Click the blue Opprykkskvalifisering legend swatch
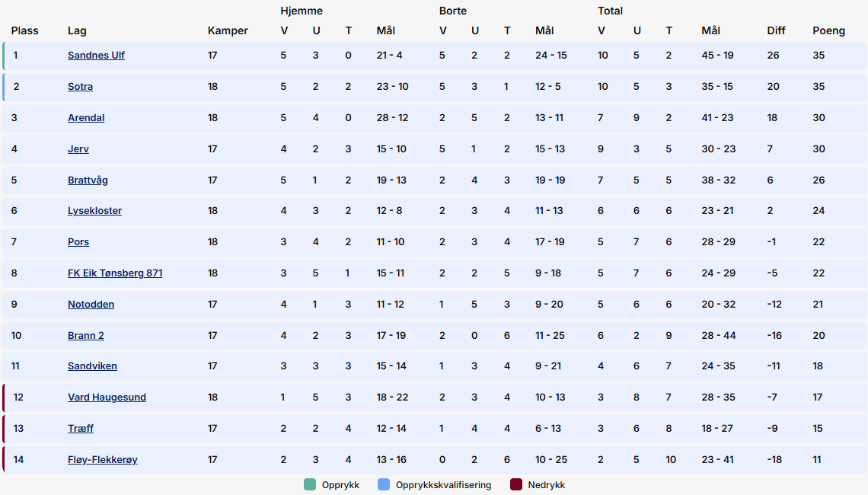 pyautogui.click(x=384, y=485)
